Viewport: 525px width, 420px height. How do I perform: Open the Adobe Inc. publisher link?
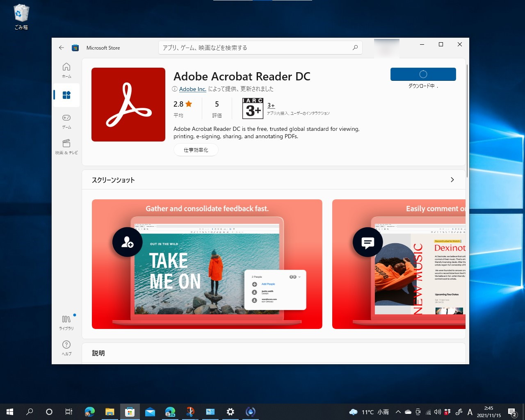[x=192, y=89]
